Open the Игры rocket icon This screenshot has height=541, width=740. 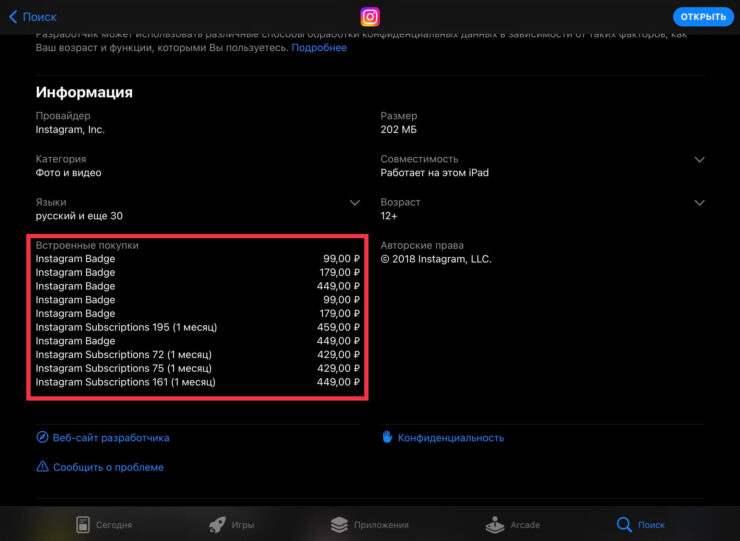[216, 524]
